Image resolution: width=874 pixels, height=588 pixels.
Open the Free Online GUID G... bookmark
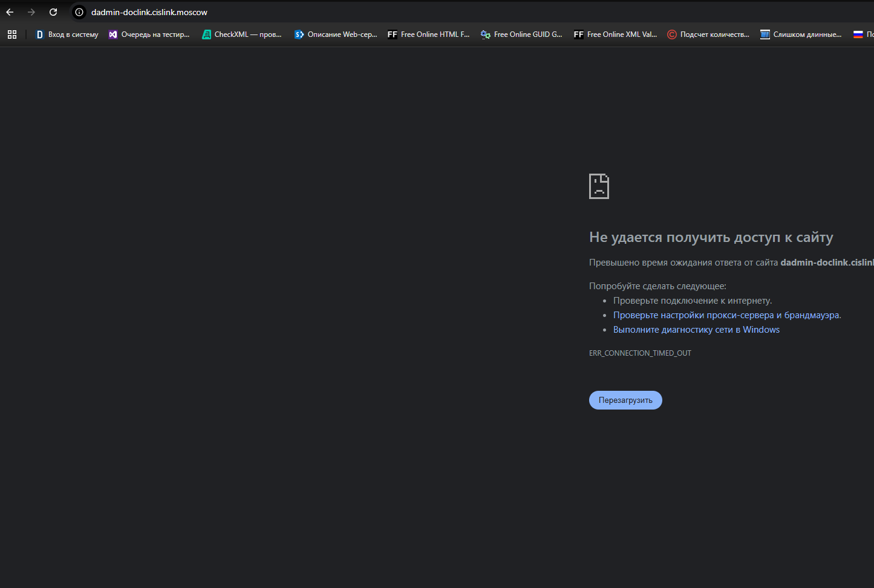click(x=522, y=34)
